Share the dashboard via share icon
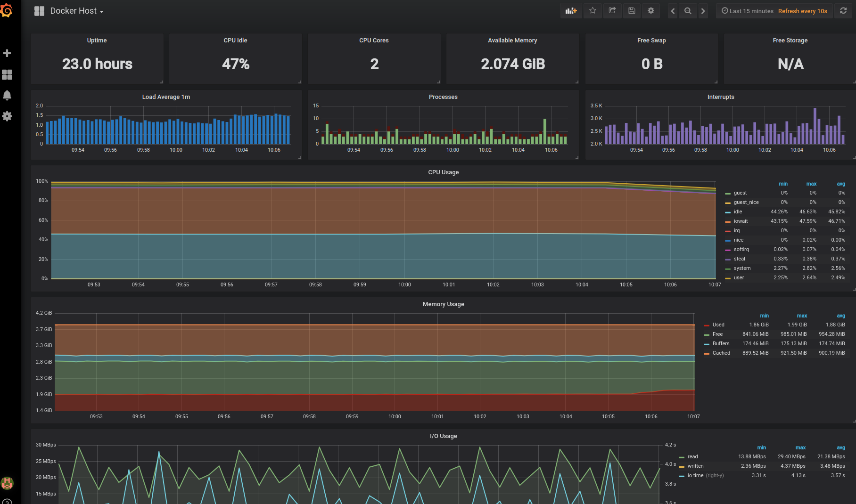Screen dimensions: 856x504 point(612,11)
